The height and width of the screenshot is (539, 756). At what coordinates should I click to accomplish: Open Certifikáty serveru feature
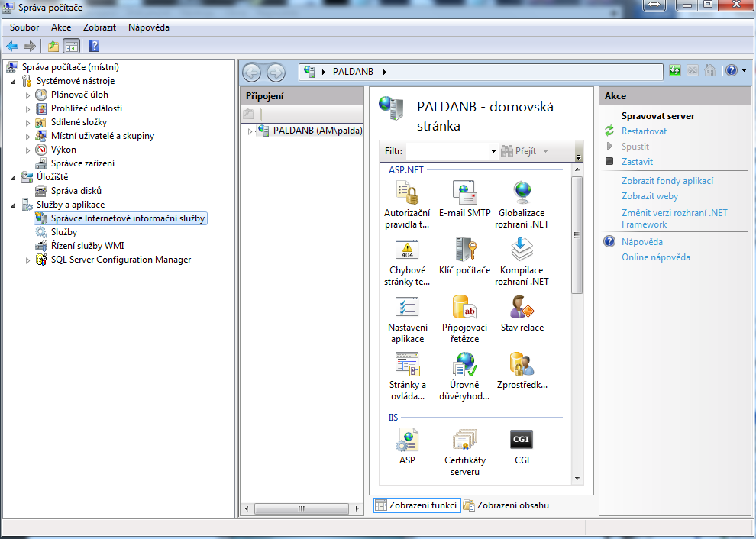click(x=465, y=452)
